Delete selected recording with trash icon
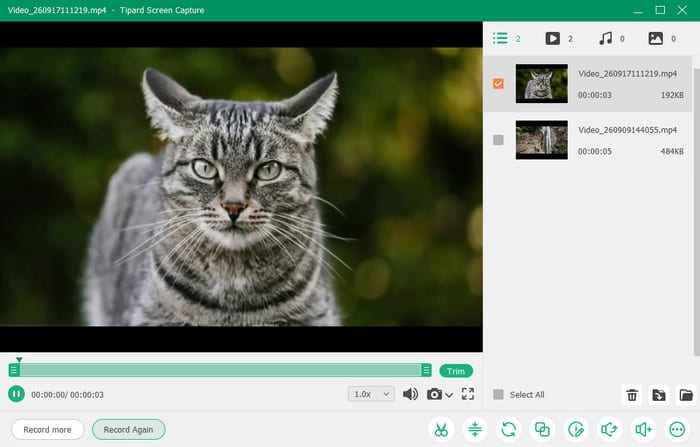 (632, 395)
